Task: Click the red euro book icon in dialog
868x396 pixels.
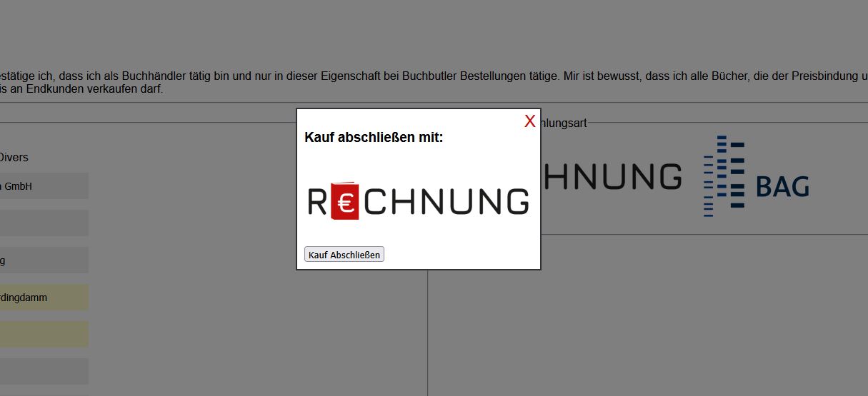Action: 345,200
